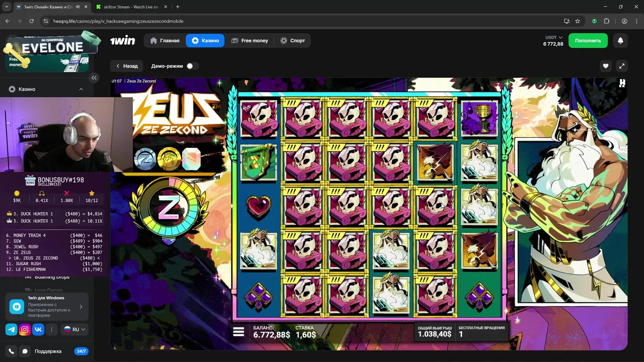Click the streamer webcam overlay
644x362 pixels.
click(x=66, y=135)
